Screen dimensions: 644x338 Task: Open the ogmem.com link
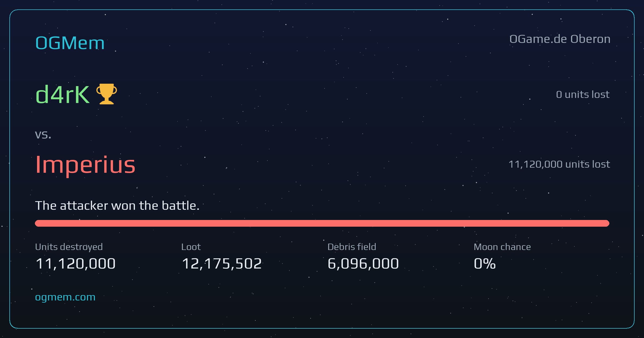click(x=65, y=297)
